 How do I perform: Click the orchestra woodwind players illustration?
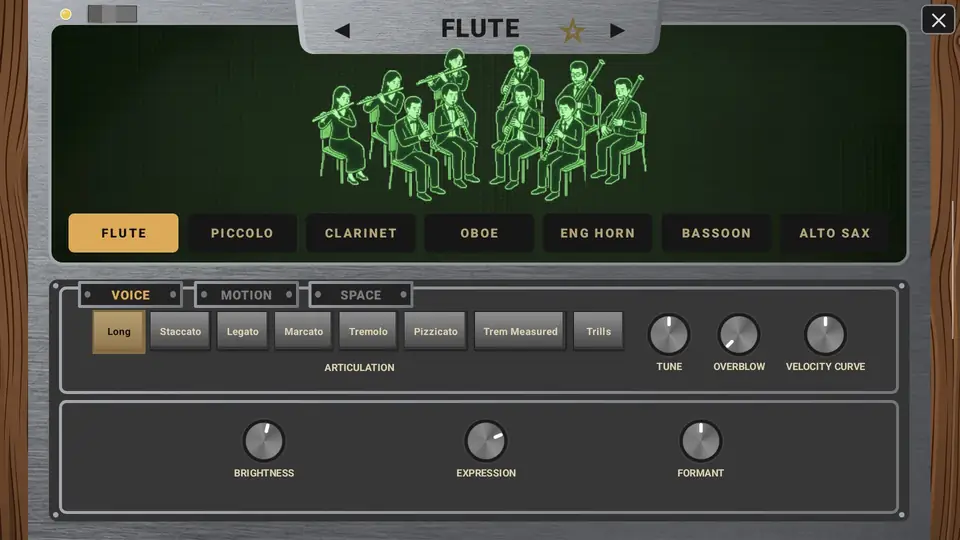point(479,124)
